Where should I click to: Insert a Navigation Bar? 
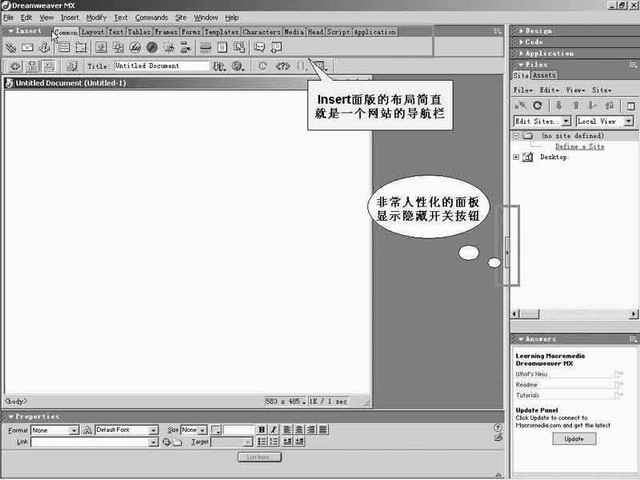point(185,48)
